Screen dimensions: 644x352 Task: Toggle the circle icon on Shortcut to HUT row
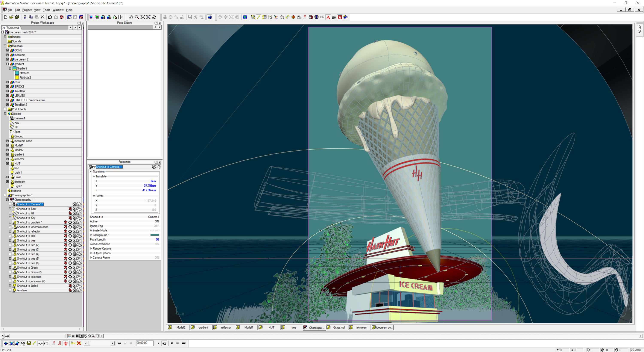point(70,236)
